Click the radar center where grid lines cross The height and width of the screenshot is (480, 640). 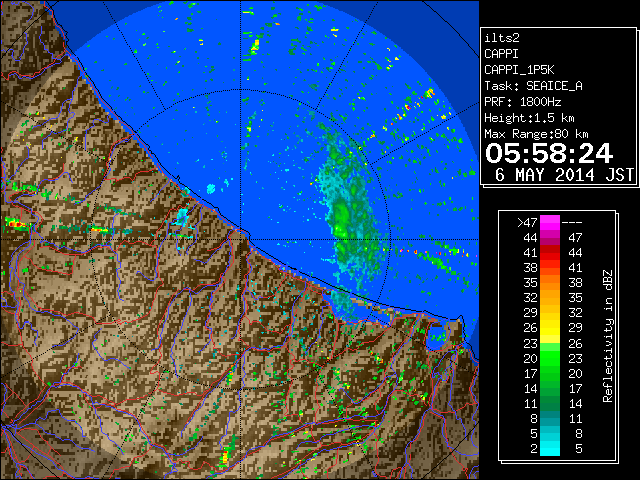(x=241, y=240)
